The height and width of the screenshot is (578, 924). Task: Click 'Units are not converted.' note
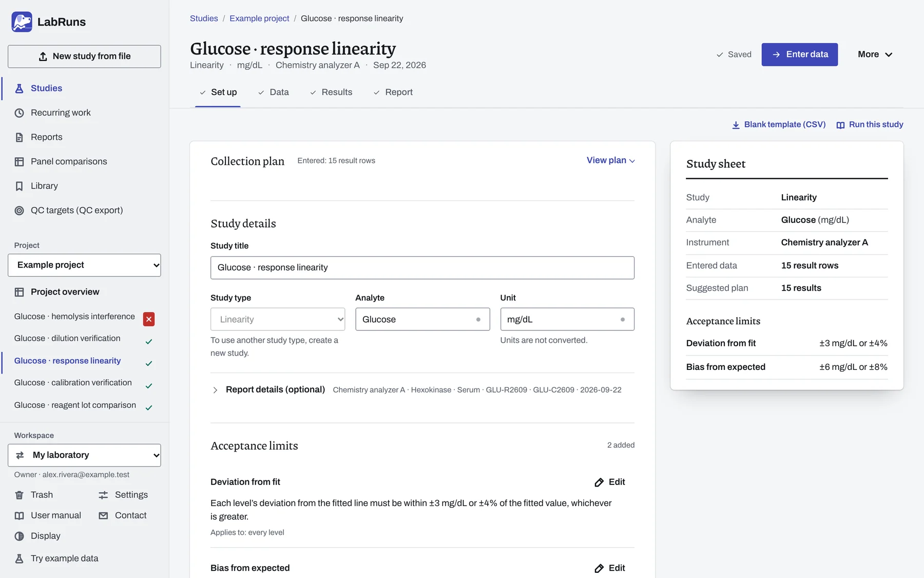(x=544, y=340)
